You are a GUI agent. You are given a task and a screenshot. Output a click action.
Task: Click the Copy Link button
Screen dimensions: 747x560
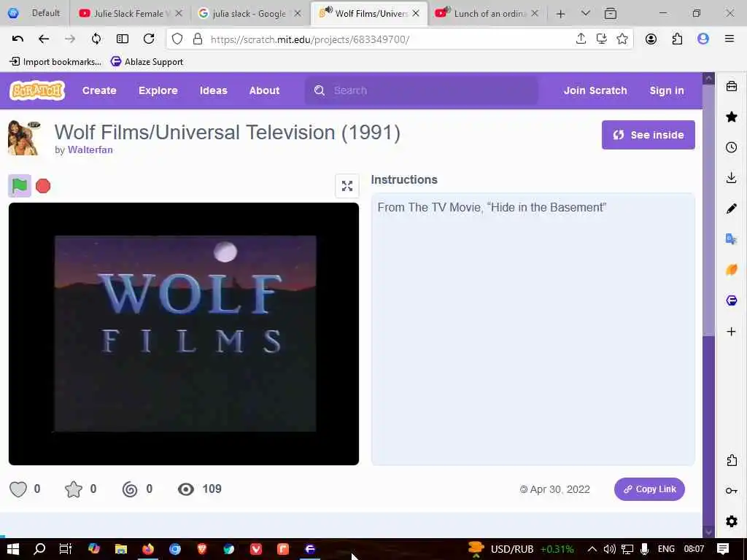pyautogui.click(x=649, y=489)
